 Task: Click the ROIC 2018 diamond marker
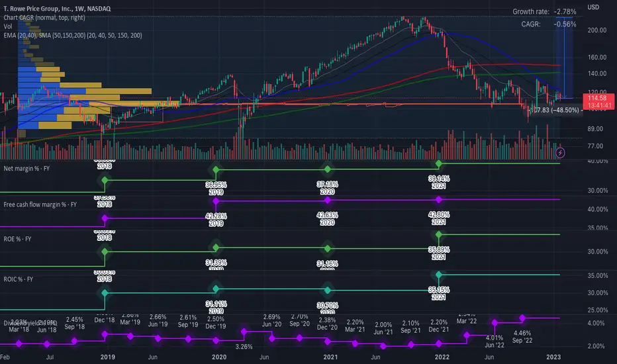[x=105, y=293]
